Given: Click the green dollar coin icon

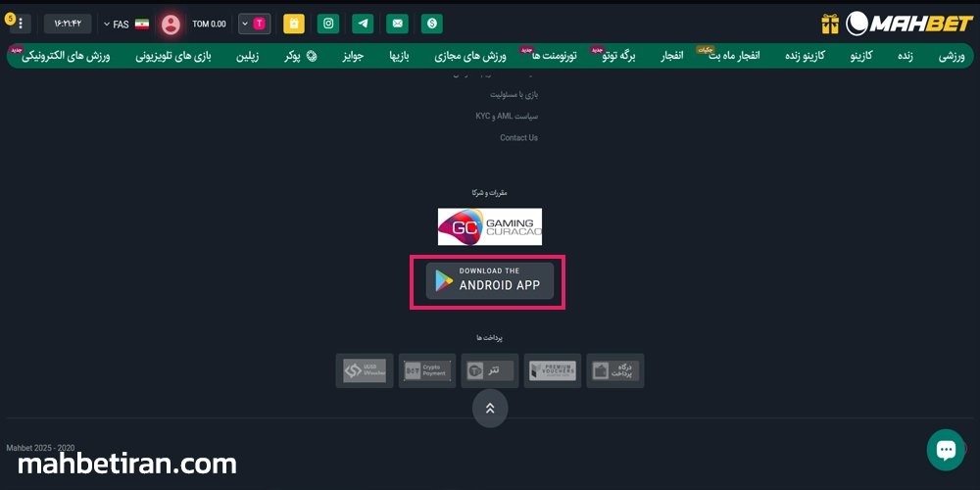Looking at the screenshot, I should 431,24.
